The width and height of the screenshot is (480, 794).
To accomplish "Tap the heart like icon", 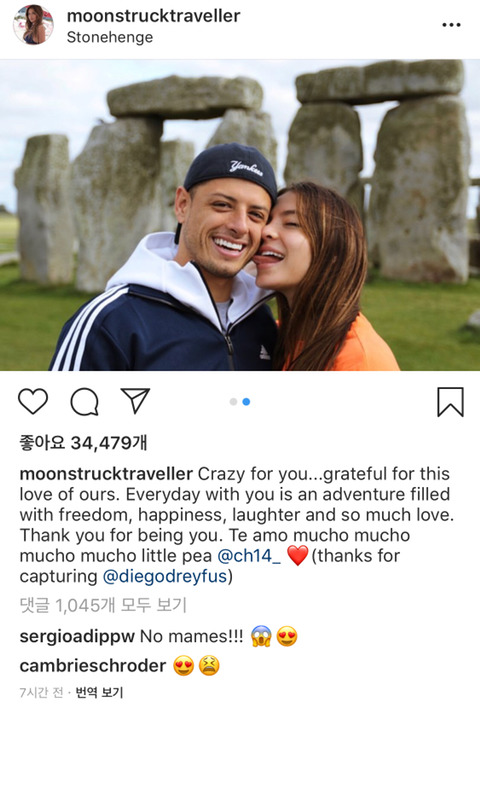I will (33, 402).
